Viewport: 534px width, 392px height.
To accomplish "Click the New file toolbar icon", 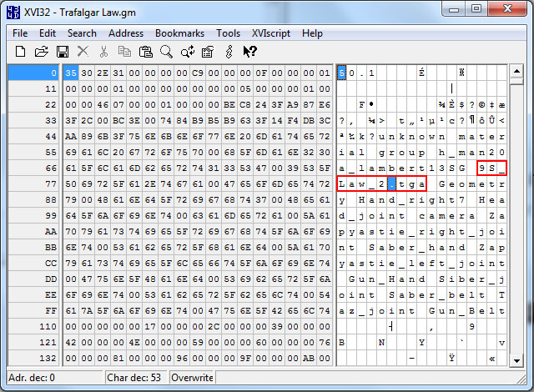I will [x=21, y=52].
